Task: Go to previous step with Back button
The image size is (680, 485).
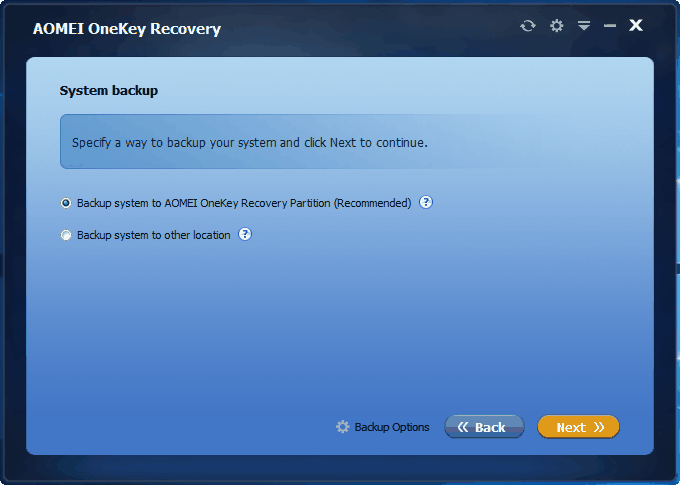Action: [484, 427]
